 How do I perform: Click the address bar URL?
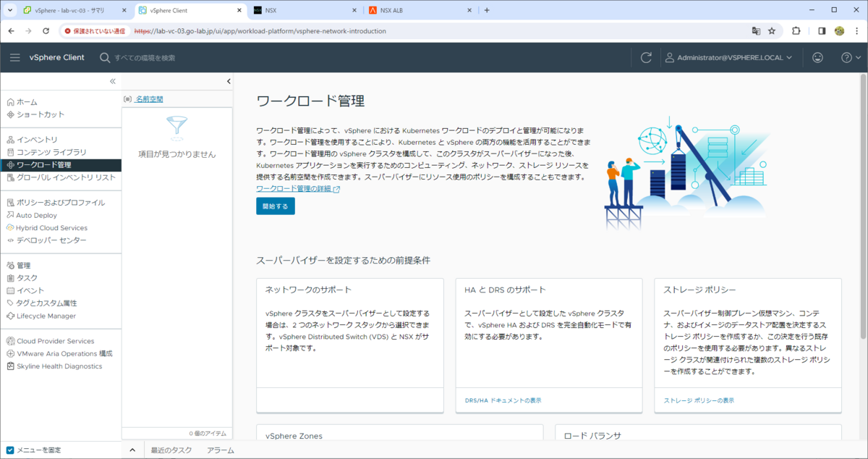pos(260,31)
